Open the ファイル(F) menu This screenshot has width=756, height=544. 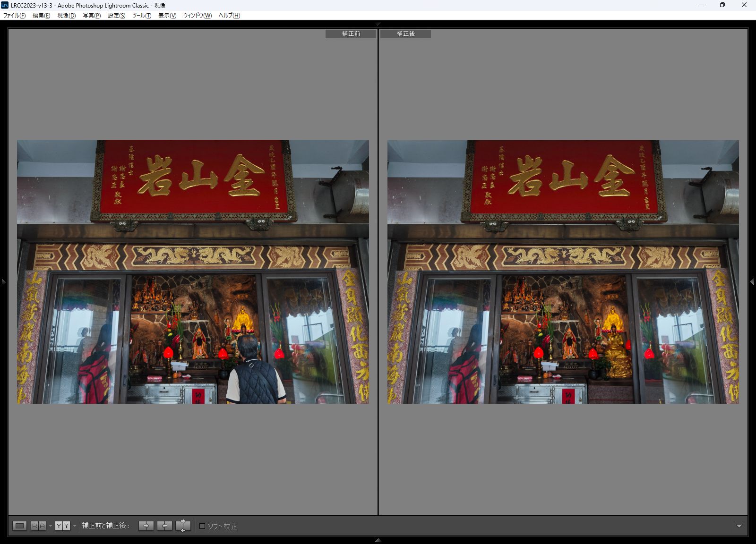(x=14, y=16)
